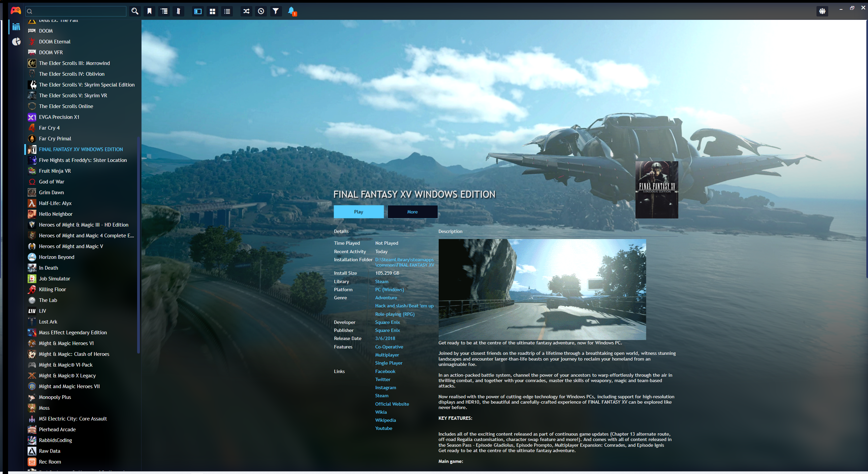Select Mass Effect Legendary Edition
The image size is (868, 474).
pyautogui.click(x=83, y=332)
